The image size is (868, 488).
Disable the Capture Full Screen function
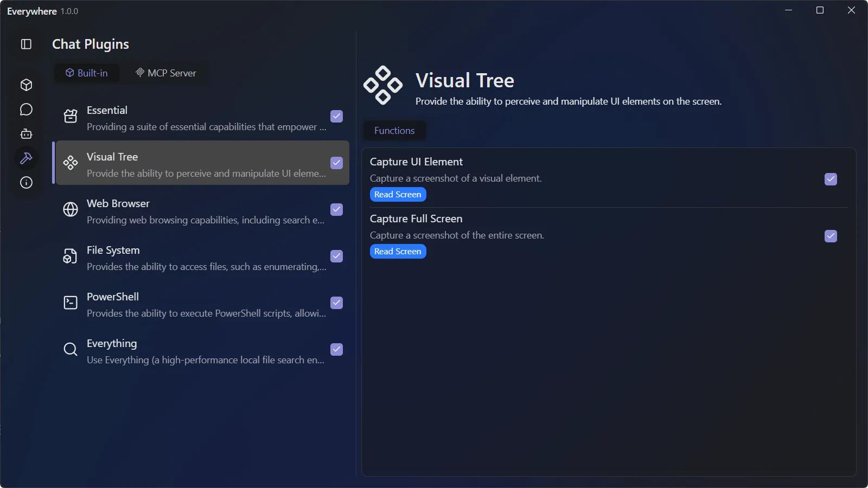point(831,236)
